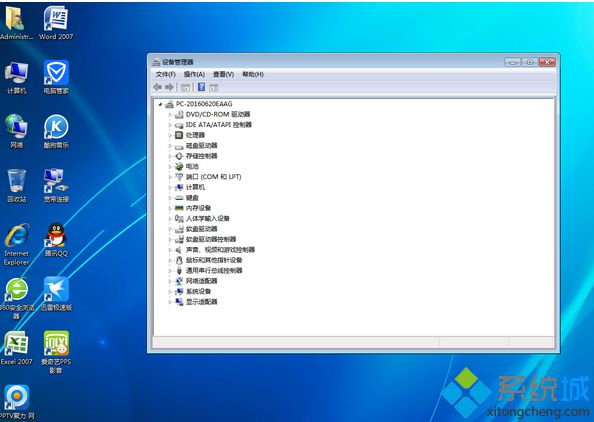The image size is (594, 422).
Task: Expand the DVD/CD-ROM 驱动器 node
Action: tap(170, 114)
